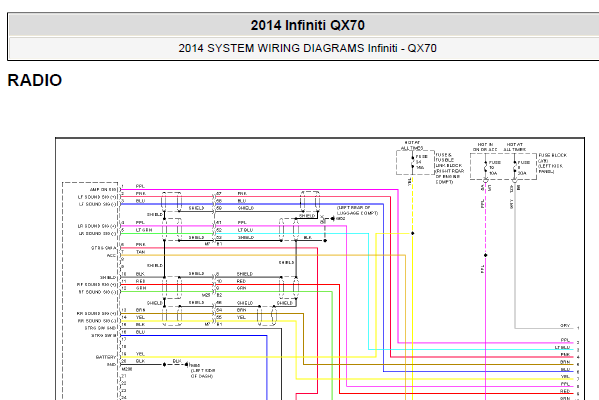Click the 'TAN' wire color label

[x=141, y=252]
